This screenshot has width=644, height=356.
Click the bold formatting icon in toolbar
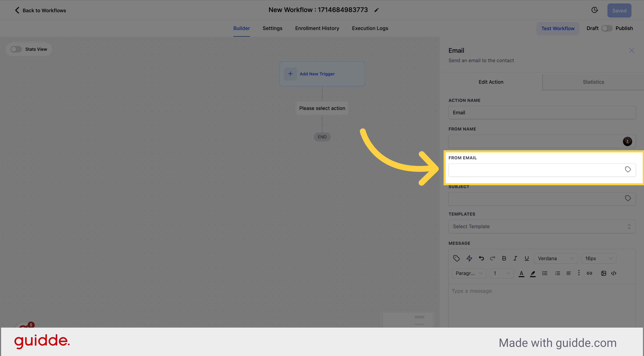tap(504, 258)
